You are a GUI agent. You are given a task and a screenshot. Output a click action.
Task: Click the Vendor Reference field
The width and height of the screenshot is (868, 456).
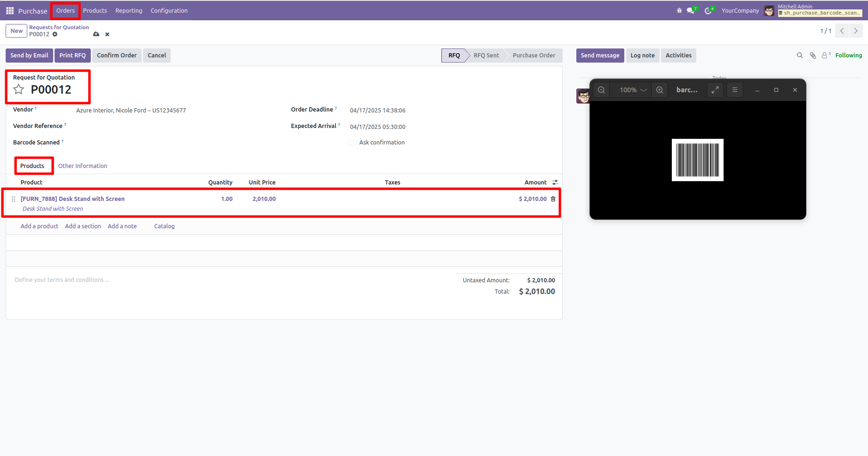176,127
